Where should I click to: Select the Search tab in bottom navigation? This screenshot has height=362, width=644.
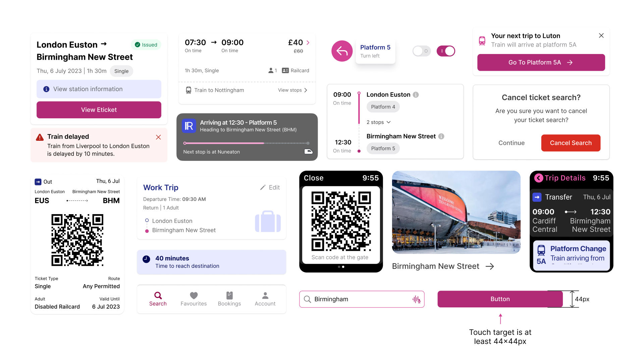[157, 299]
